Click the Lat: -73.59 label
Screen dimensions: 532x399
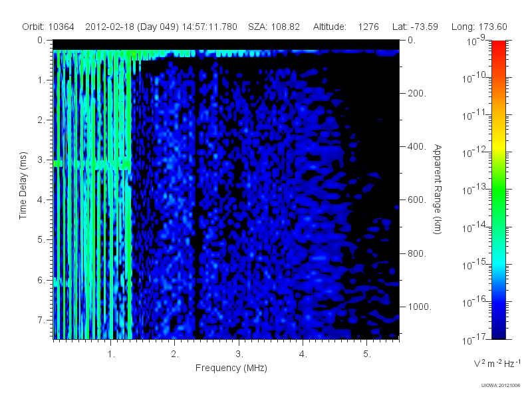point(415,27)
